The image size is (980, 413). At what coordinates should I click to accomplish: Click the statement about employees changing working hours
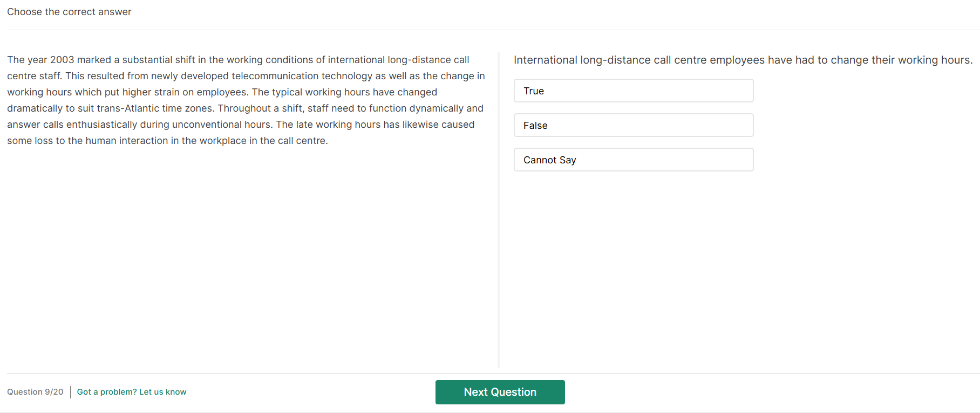pos(743,60)
